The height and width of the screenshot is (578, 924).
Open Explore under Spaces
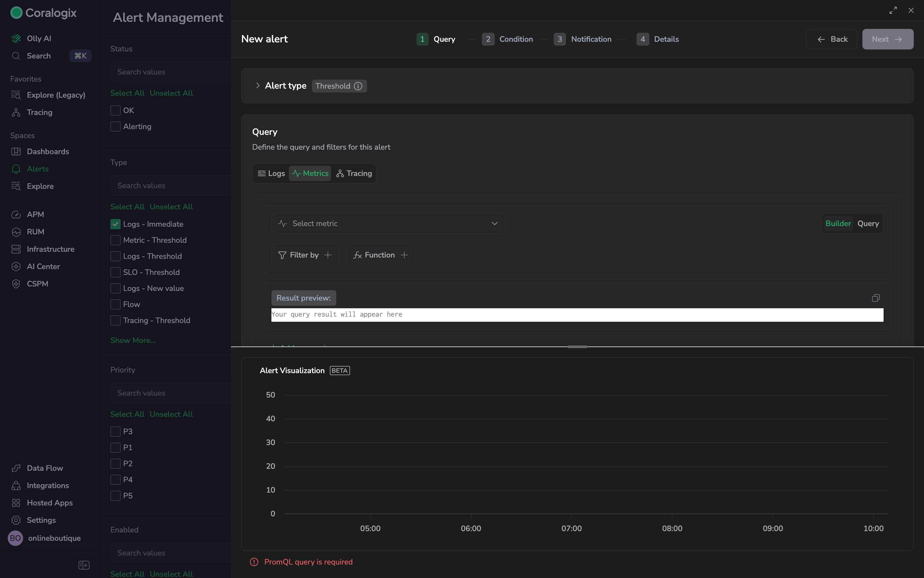coord(40,186)
